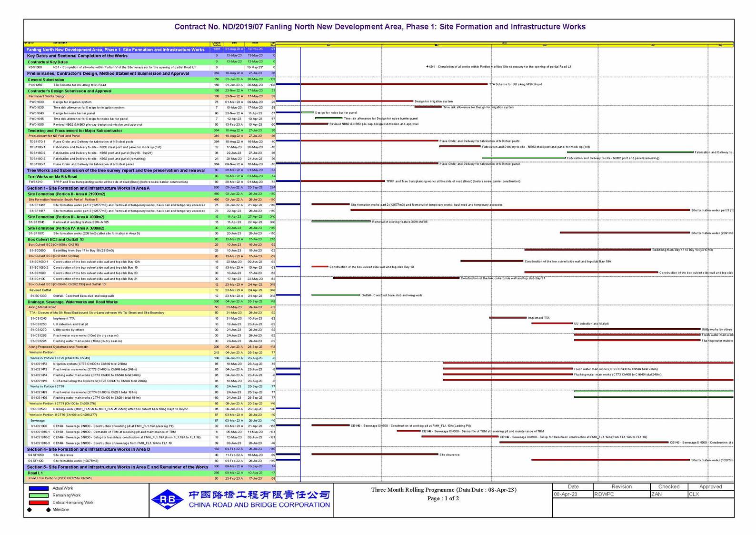Select the China Road and Bridge Corporation text
This screenshot has width=756, height=535.
pyautogui.click(x=259, y=505)
